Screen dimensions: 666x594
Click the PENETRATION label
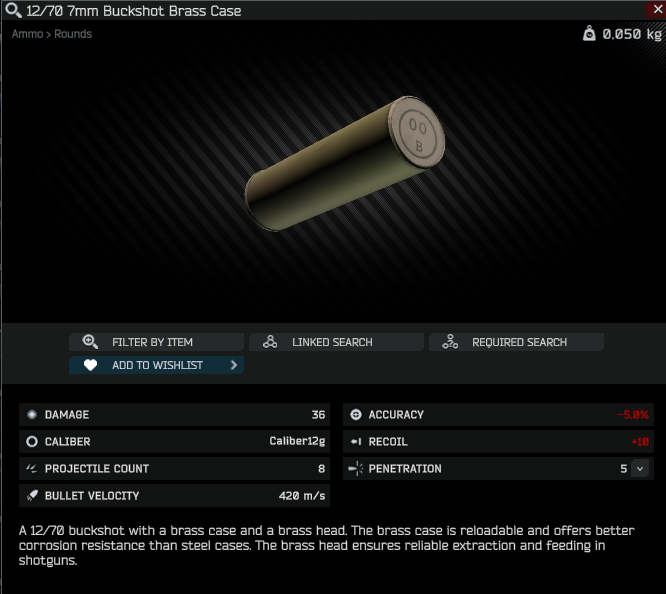click(405, 469)
